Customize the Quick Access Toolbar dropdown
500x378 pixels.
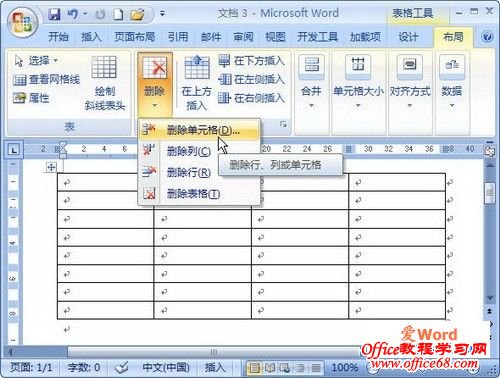pyautogui.click(x=162, y=14)
